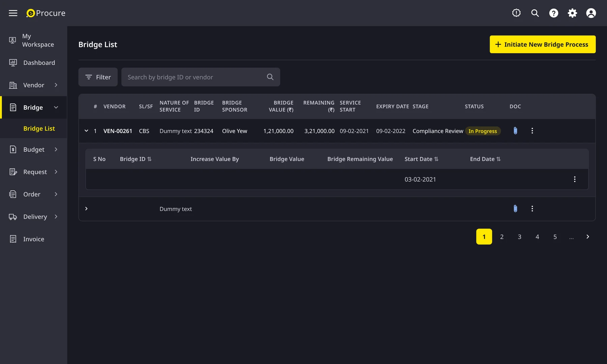The width and height of the screenshot is (607, 364).
Task: Expand the Budget sidebar submenu arrow
Action: click(x=56, y=149)
